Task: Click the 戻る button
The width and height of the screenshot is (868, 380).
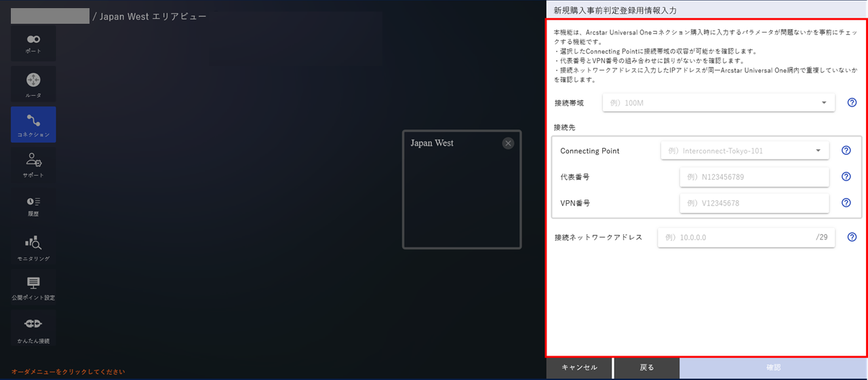Action: coord(648,368)
